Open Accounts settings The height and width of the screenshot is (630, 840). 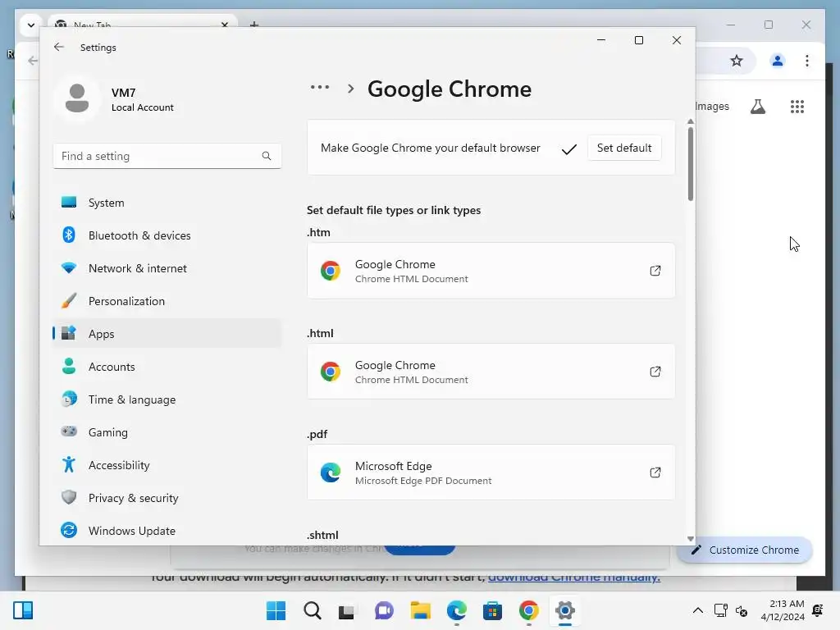167,367
